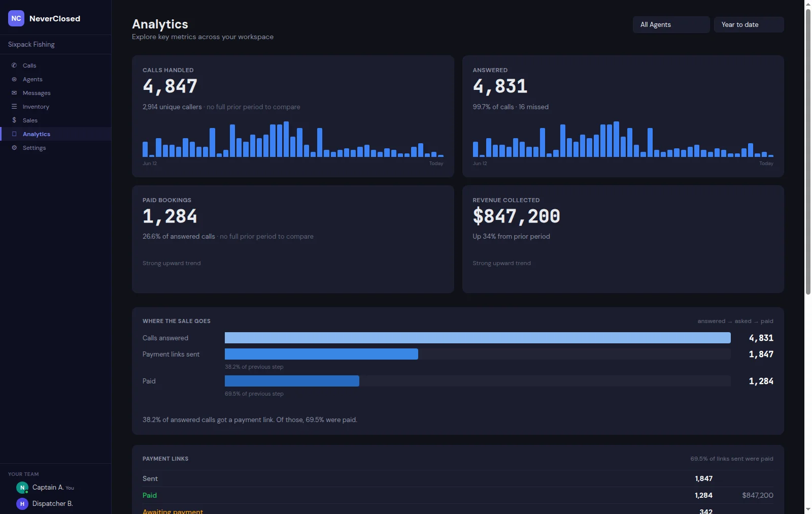Click the funnel summary sentence about payment links
This screenshot has width=812, height=514.
250,420
